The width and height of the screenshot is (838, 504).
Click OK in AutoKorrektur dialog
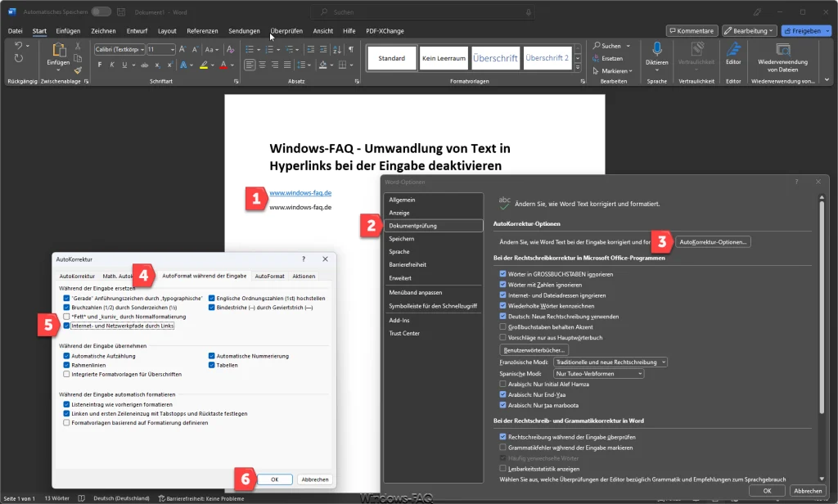point(275,479)
